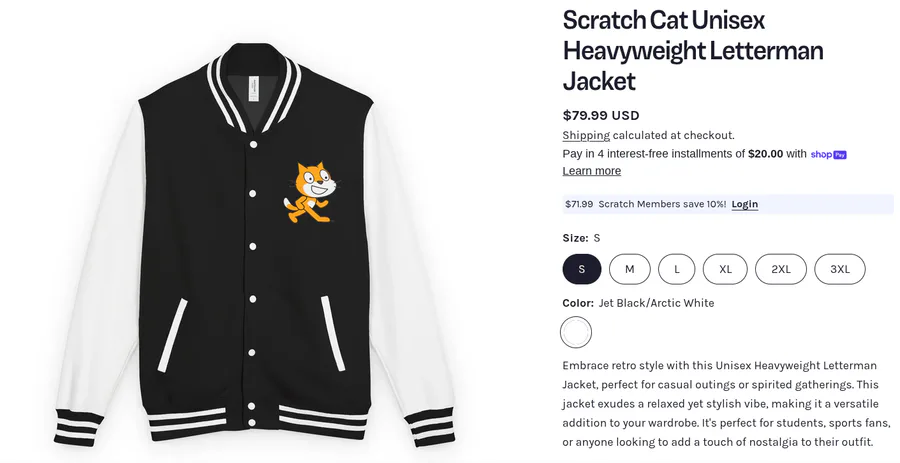Viewport: 900px width, 463px height.
Task: Click the $79.99 USD price
Action: tap(601, 115)
